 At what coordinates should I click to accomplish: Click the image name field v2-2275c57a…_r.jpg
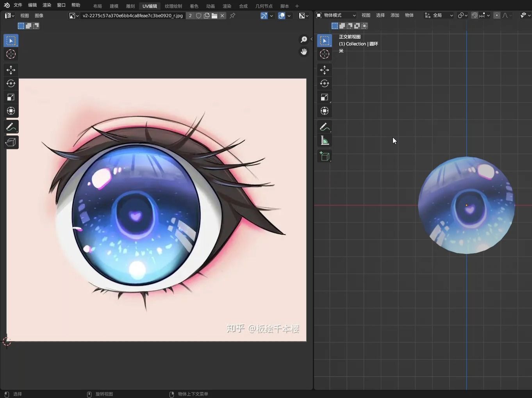[132, 16]
